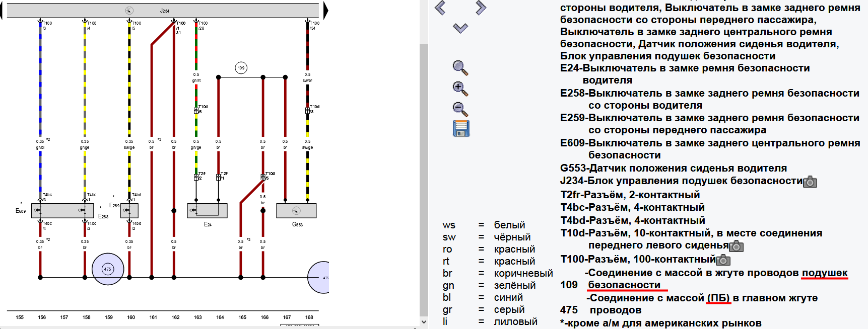Click the vertical scrollbar down arrow
This screenshot has width=868, height=329.
pyautogui.click(x=424, y=322)
